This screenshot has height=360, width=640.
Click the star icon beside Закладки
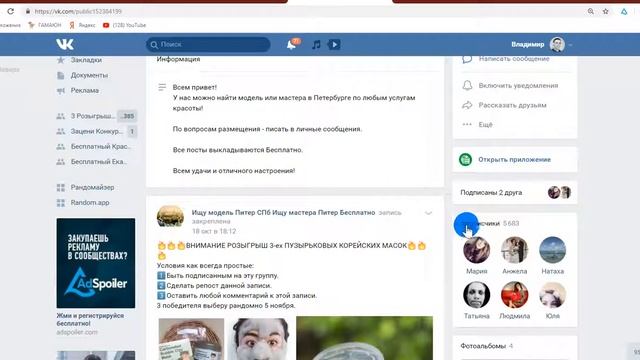(61, 60)
